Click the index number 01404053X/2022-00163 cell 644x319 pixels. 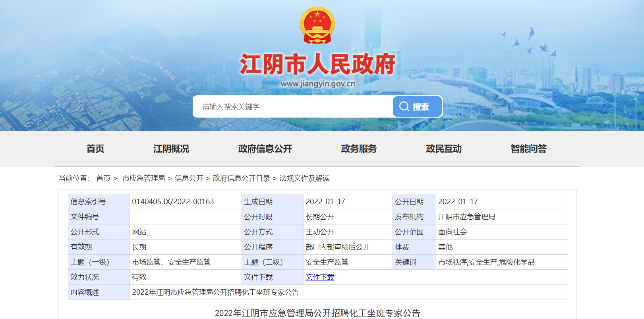point(173,202)
